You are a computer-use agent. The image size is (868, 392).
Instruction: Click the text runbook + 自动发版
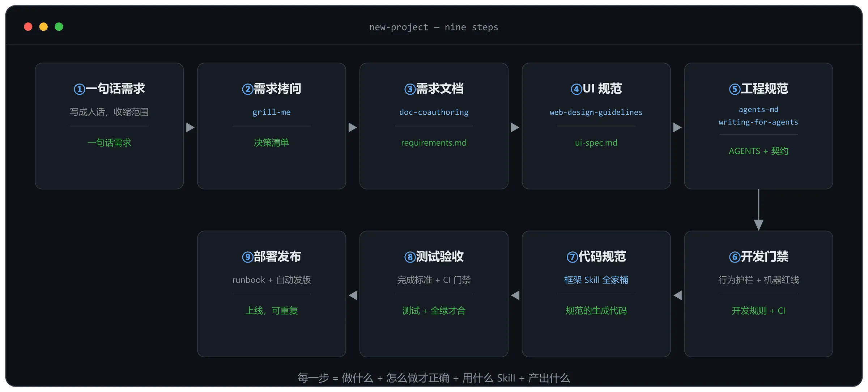click(x=272, y=280)
